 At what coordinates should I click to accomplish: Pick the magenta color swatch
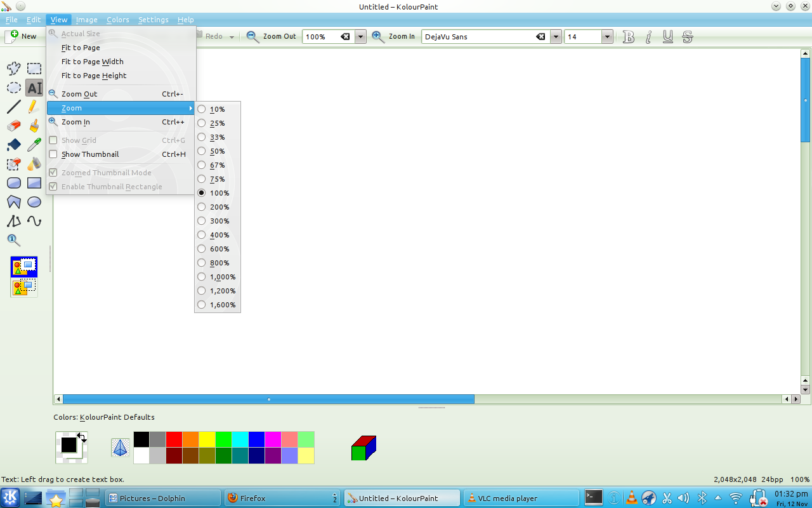point(273,439)
